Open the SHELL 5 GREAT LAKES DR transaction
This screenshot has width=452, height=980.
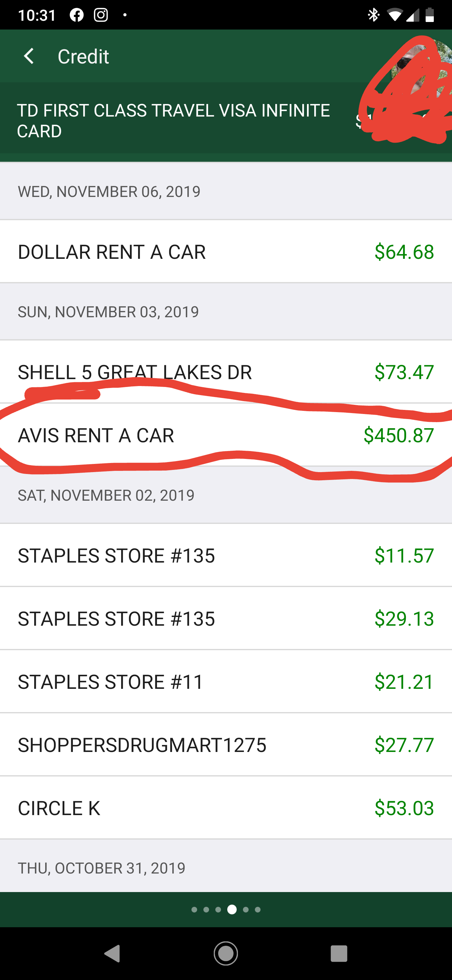point(226,372)
